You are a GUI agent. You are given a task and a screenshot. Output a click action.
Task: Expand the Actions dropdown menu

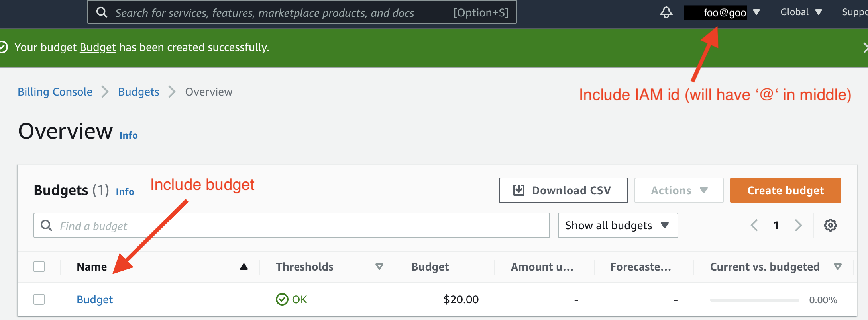click(679, 190)
